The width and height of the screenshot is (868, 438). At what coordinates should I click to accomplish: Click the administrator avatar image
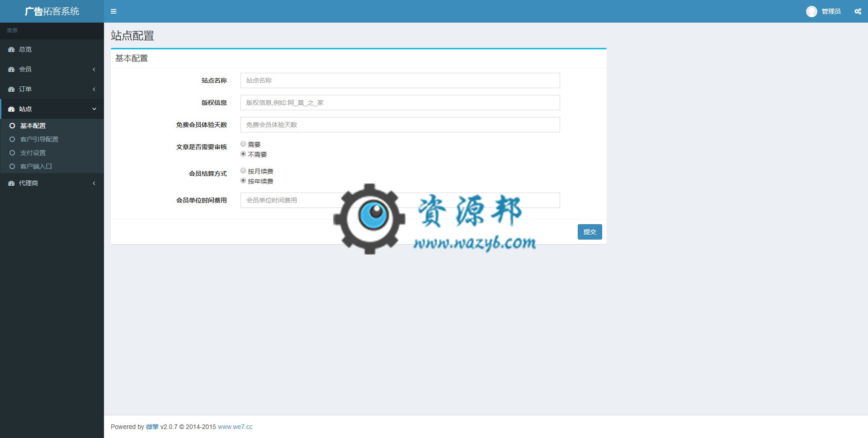pos(811,11)
